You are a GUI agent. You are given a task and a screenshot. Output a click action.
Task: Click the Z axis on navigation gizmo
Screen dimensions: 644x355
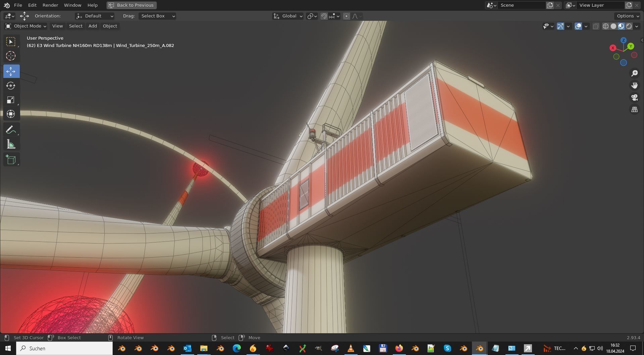point(623,40)
